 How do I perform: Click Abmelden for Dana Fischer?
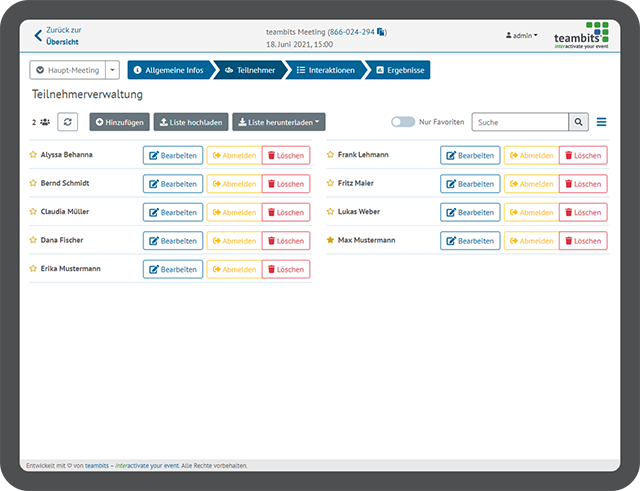tap(234, 241)
